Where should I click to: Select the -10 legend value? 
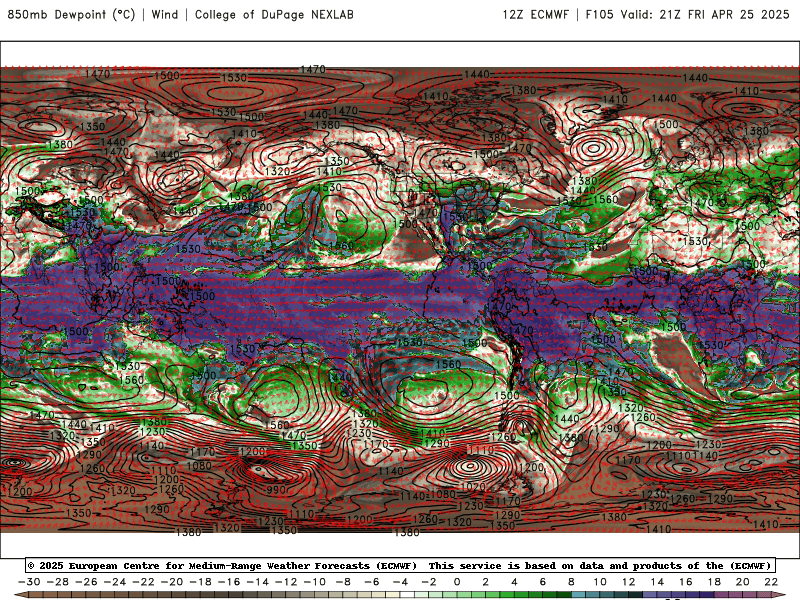315,582
